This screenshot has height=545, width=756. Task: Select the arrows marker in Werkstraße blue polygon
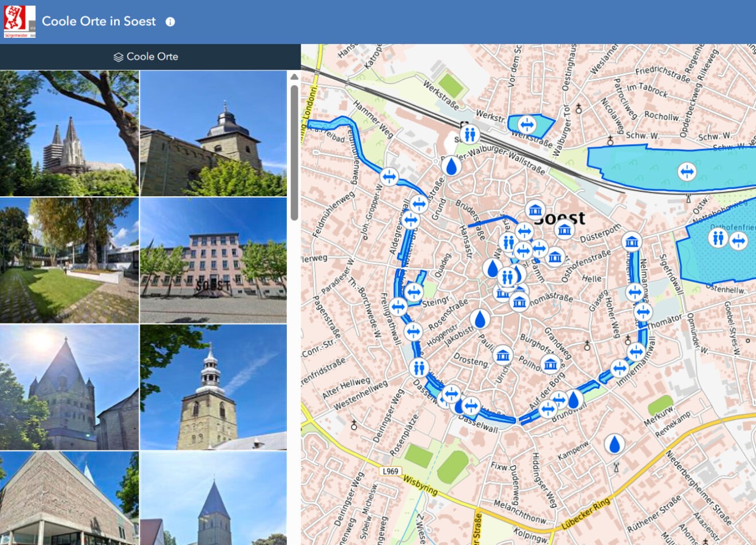[527, 124]
